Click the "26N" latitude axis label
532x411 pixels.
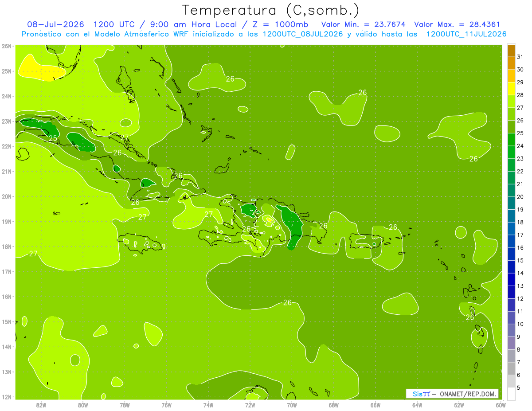click(x=6, y=46)
